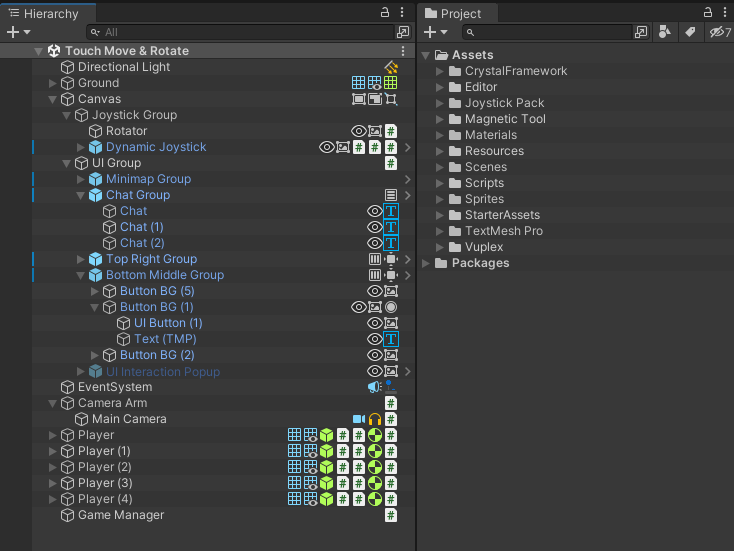This screenshot has width=734, height=551.
Task: Click the rigidbody circle icon on Player (3) row
Action: pyautogui.click(x=375, y=483)
